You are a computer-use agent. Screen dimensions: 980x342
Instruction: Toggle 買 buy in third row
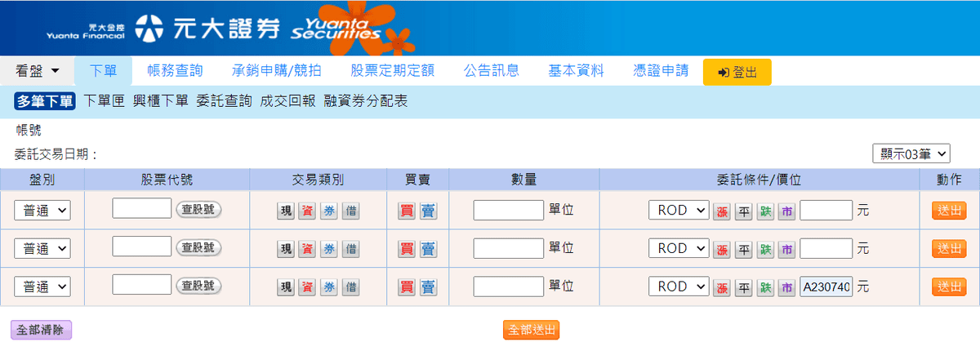pos(406,286)
